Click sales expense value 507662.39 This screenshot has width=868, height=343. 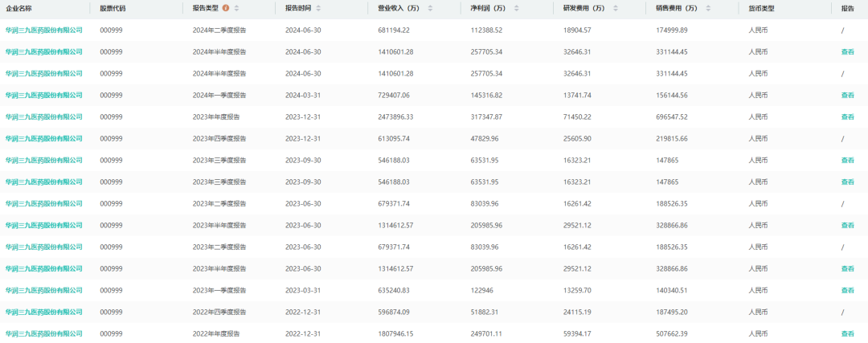click(x=672, y=333)
